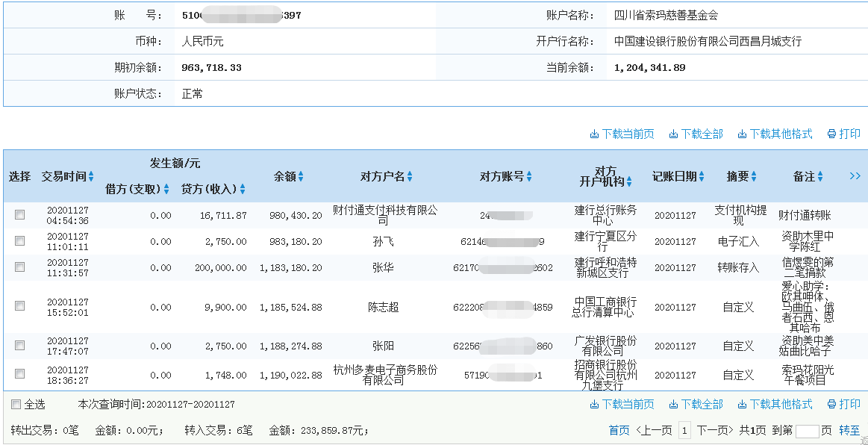Click the download icon next to 下载当前页

[x=594, y=134]
